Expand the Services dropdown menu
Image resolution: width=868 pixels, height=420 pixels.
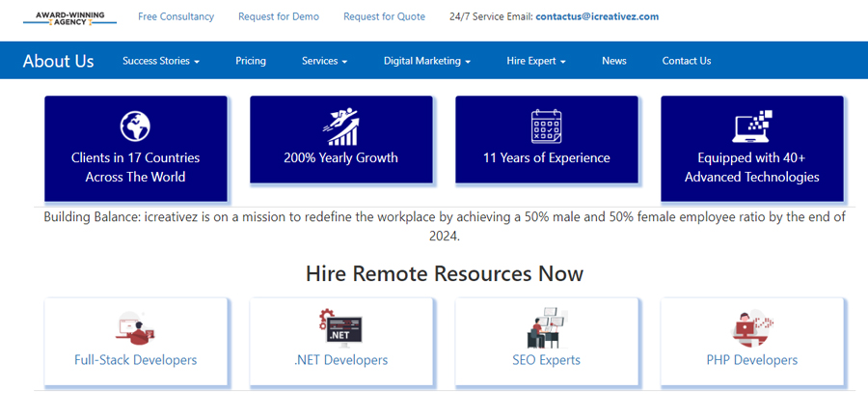pos(324,61)
